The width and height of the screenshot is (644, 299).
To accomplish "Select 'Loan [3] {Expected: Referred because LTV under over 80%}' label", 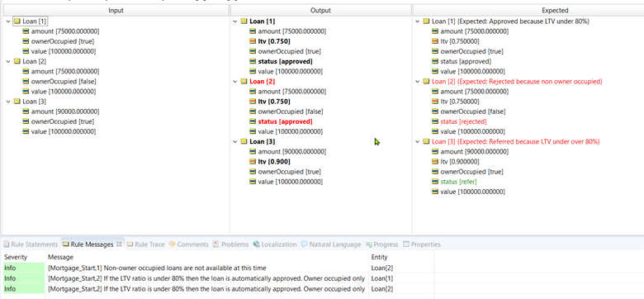I will pyautogui.click(x=516, y=142).
